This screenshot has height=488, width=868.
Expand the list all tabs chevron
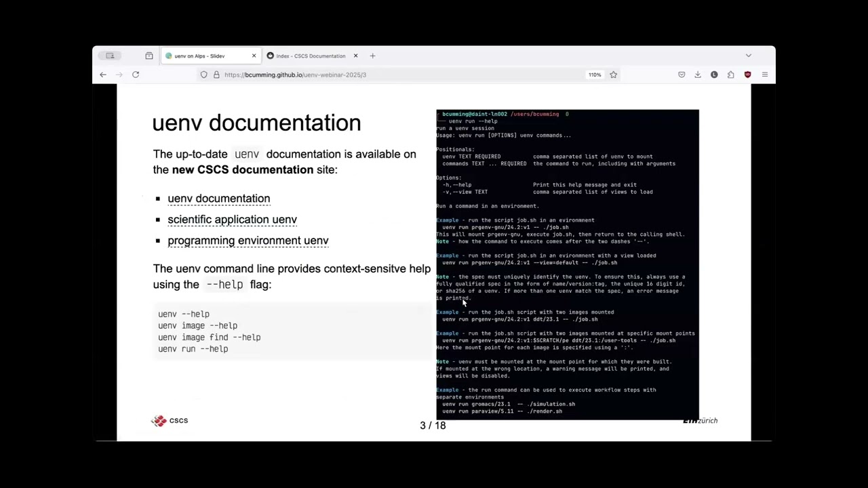[x=749, y=56]
